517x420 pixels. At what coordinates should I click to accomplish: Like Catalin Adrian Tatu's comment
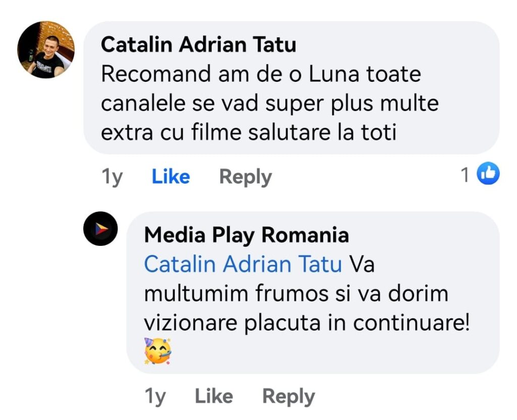(171, 177)
